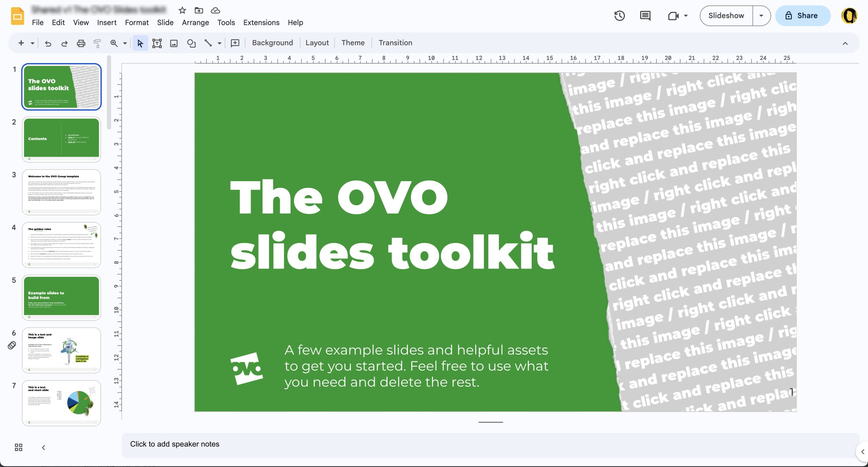
Task: Open the Theme panel
Action: coord(353,43)
